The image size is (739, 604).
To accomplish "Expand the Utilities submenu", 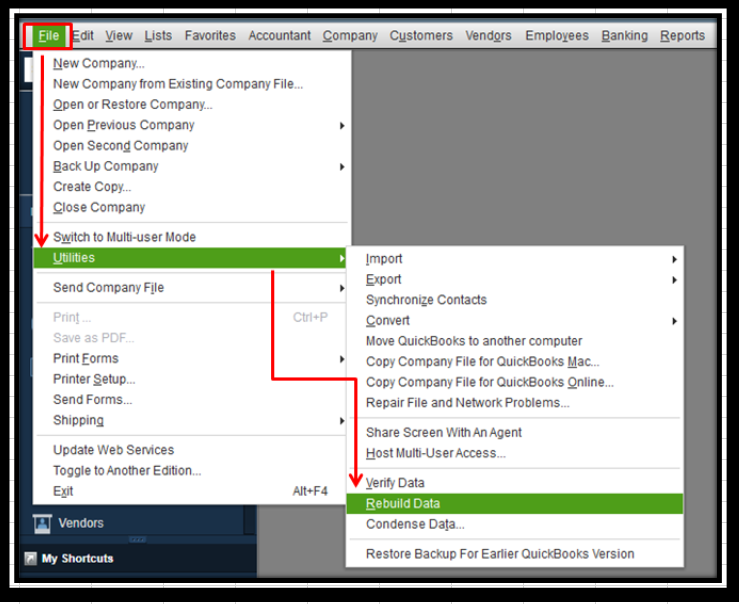I will tap(190, 258).
